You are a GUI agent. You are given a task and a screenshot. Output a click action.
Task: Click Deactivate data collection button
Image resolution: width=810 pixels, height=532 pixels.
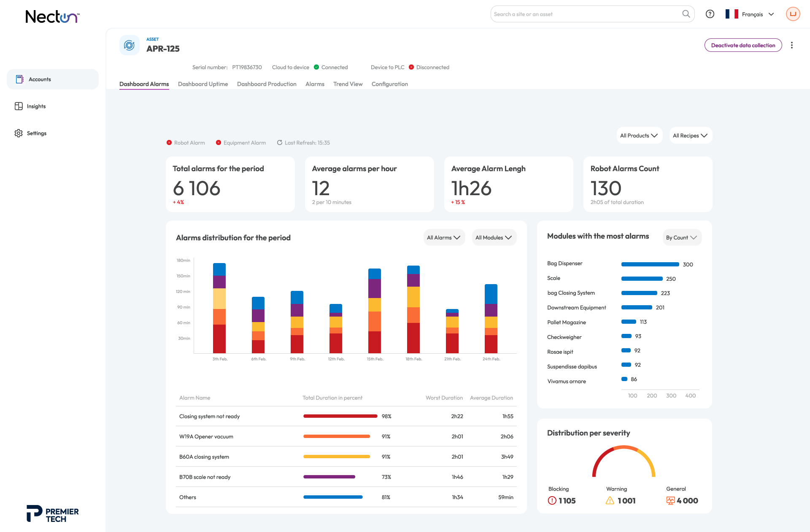click(743, 45)
